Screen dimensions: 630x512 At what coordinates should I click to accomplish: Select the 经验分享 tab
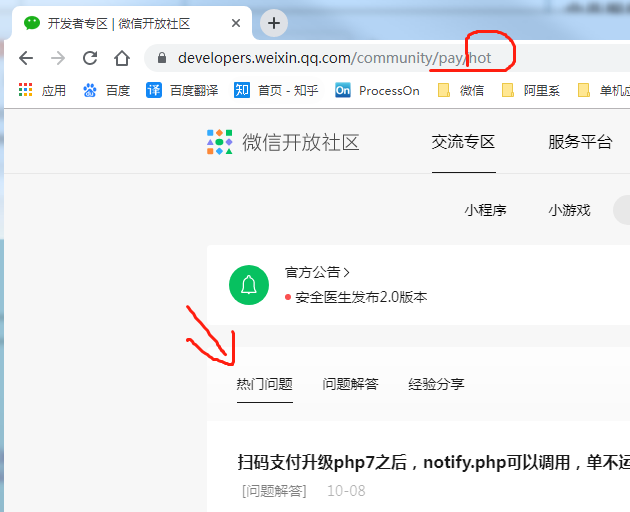coord(436,384)
